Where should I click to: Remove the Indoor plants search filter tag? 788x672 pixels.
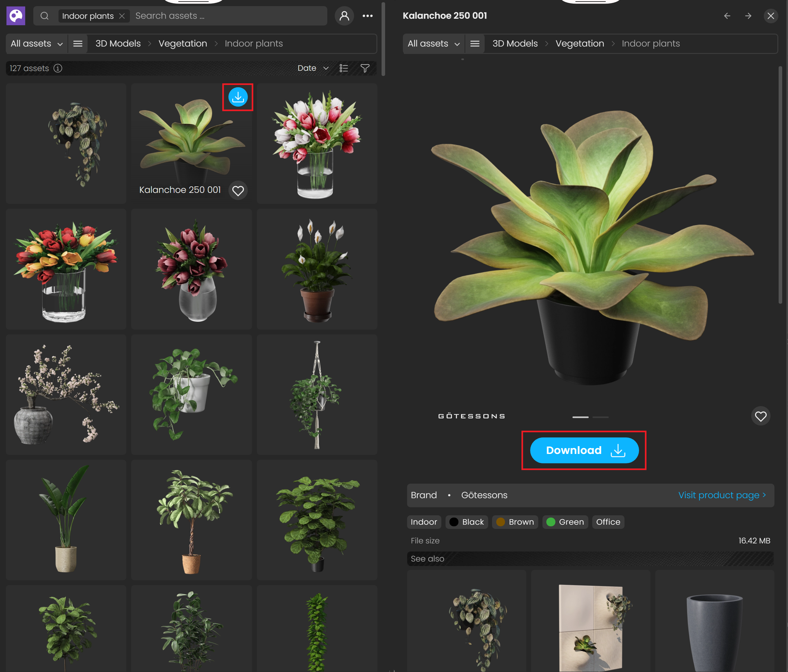[122, 16]
